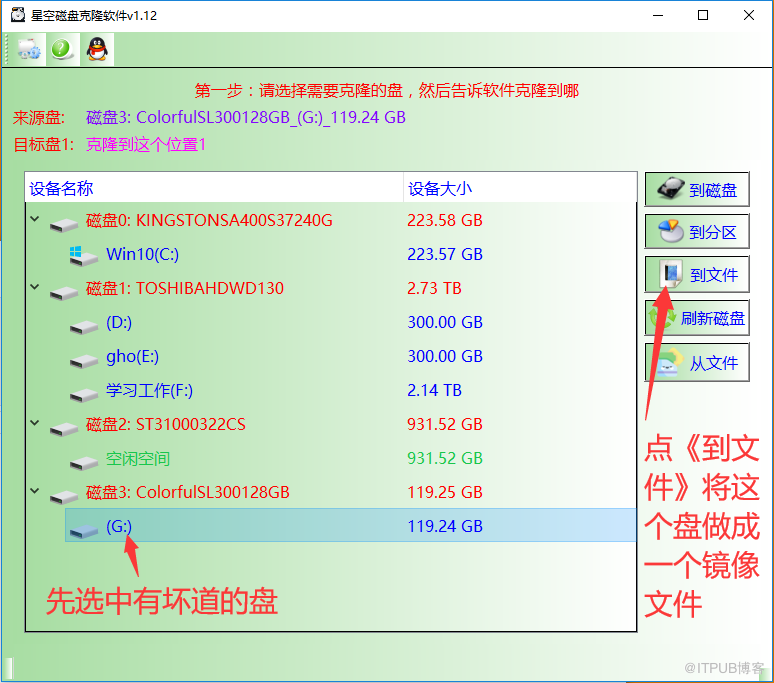The height and width of the screenshot is (683, 774).
Task: Click the 119.25 GB size value
Action: point(445,493)
